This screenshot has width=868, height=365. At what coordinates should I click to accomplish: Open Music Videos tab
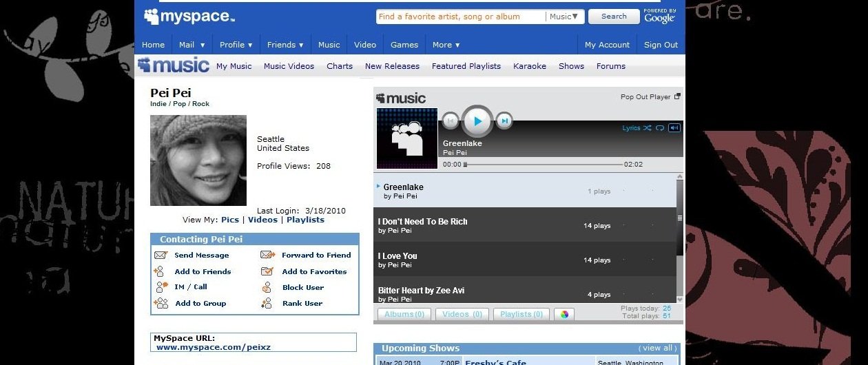click(x=289, y=66)
